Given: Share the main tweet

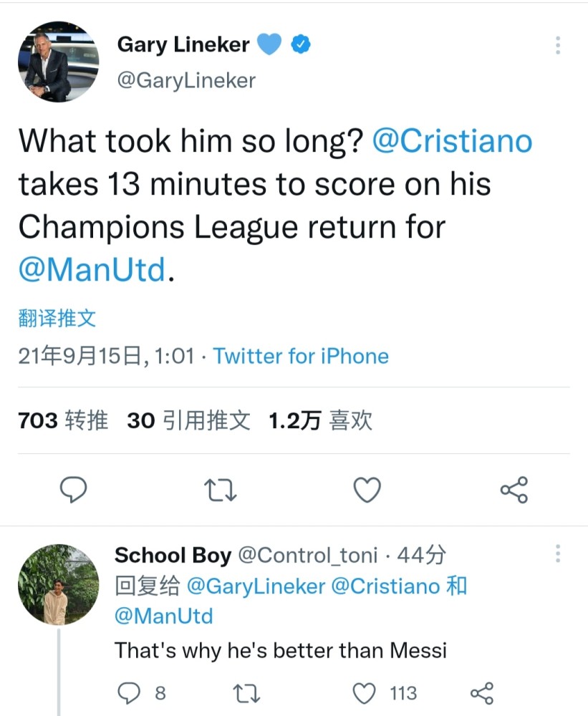Looking at the screenshot, I should [514, 490].
